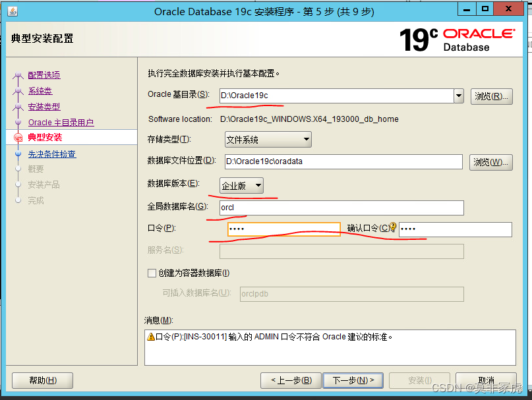Open the 存储类型 文件系统 dropdown
Screen dimensions: 532x400
(x=268, y=140)
